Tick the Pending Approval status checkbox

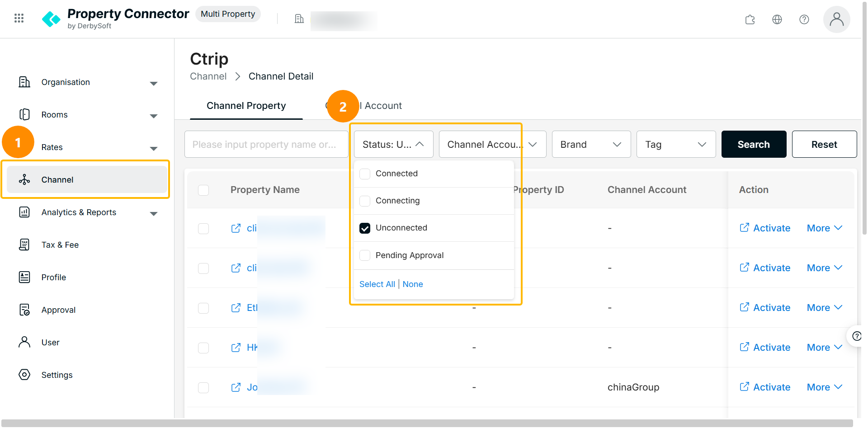click(x=365, y=256)
